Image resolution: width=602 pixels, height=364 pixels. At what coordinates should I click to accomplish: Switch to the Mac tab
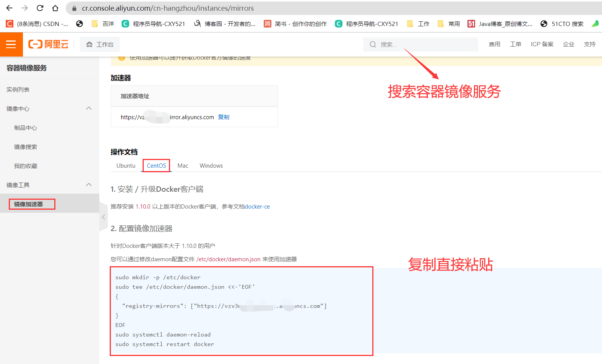click(x=183, y=165)
